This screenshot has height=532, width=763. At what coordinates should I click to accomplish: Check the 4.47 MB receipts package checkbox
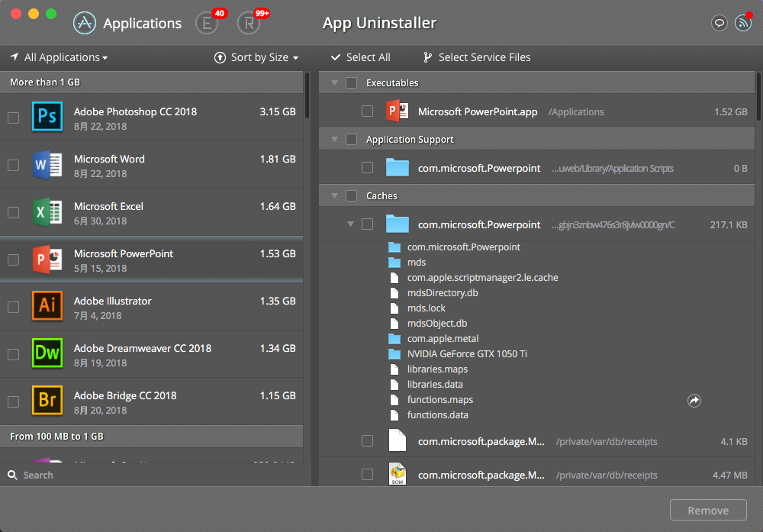click(x=368, y=474)
